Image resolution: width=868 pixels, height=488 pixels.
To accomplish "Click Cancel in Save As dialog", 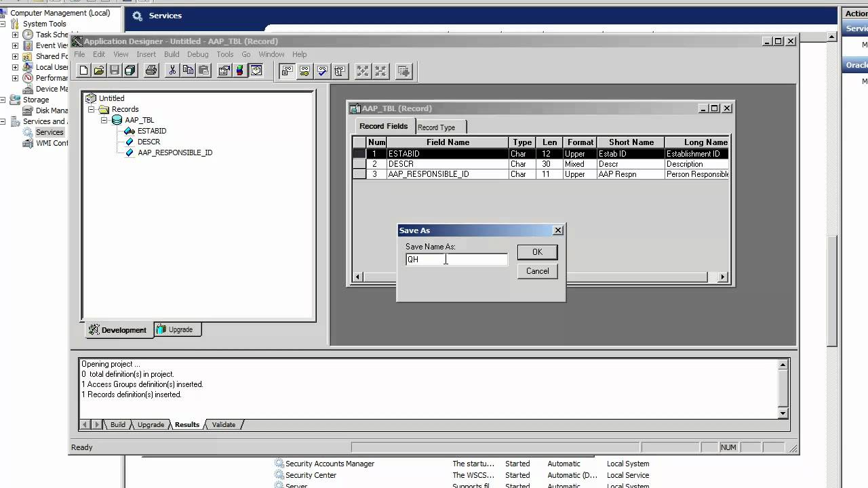I will tap(537, 271).
